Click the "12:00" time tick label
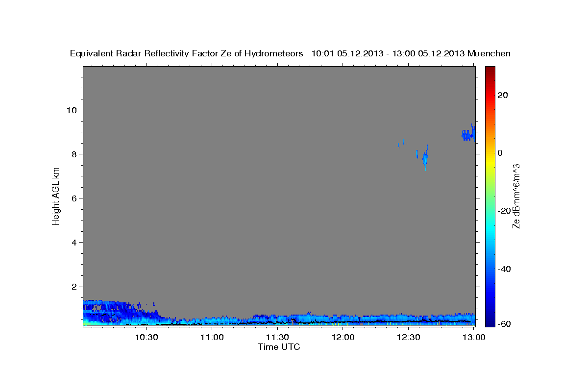Viewport: 588px width, 392px height. [343, 337]
